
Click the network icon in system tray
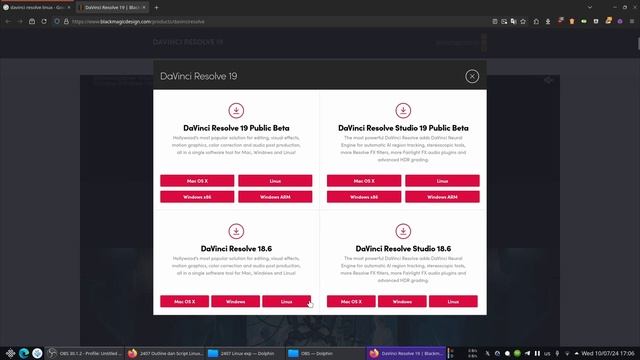(x=567, y=353)
